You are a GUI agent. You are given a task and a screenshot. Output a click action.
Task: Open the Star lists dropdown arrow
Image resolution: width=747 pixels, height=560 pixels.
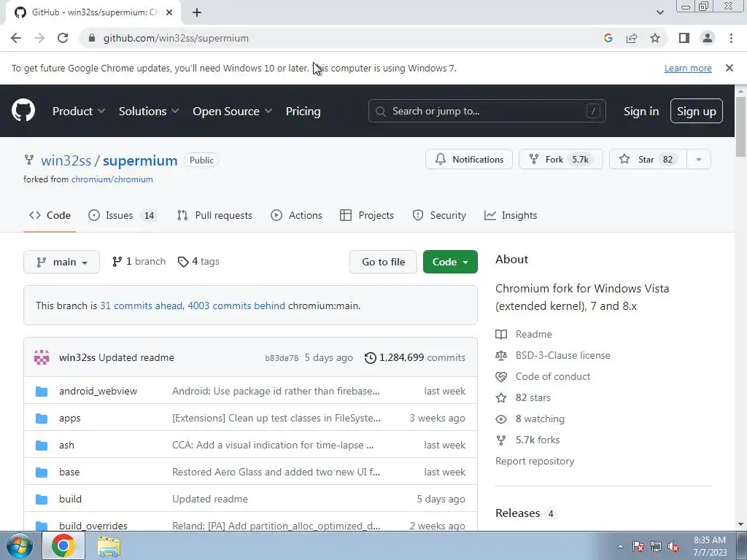(x=699, y=160)
